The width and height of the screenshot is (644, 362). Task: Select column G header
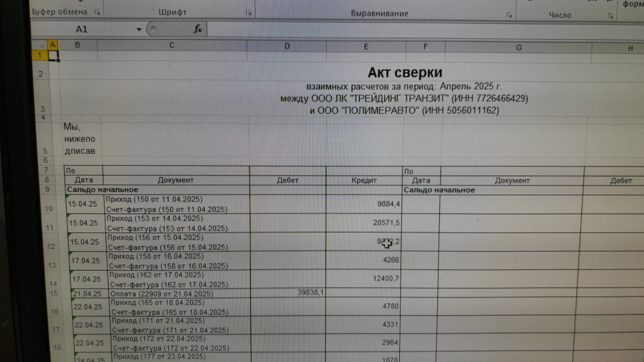(x=518, y=48)
